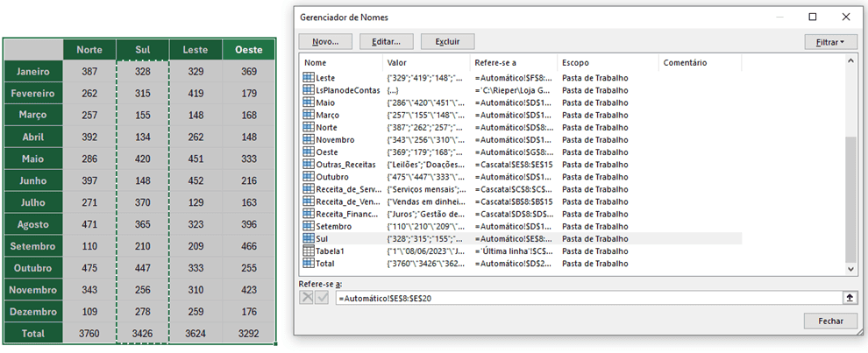Sort by the Nome column header
868x353 pixels.
[x=341, y=63]
